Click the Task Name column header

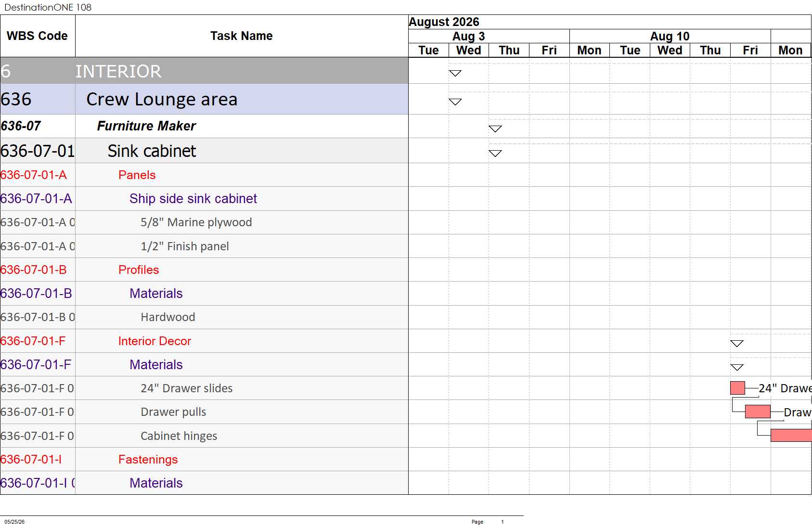pos(242,36)
